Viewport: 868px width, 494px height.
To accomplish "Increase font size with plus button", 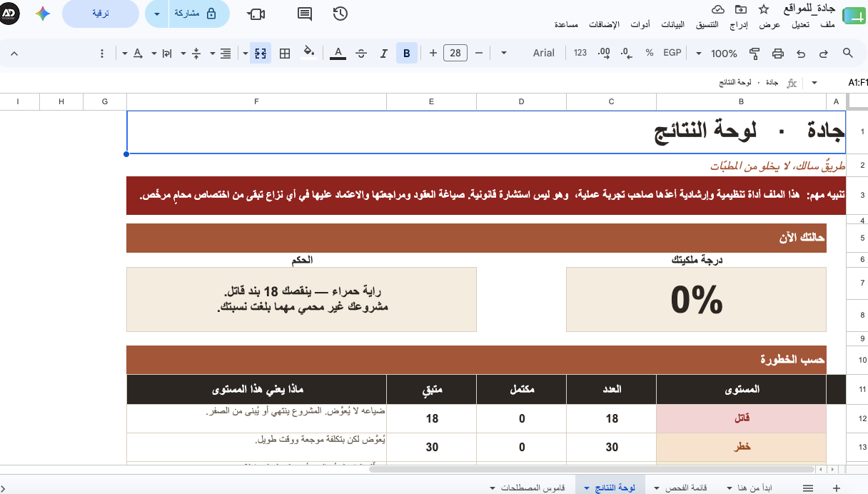I will (x=433, y=53).
